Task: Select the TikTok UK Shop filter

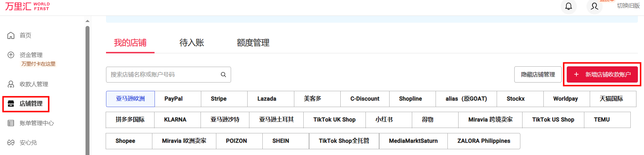Action: (x=334, y=120)
